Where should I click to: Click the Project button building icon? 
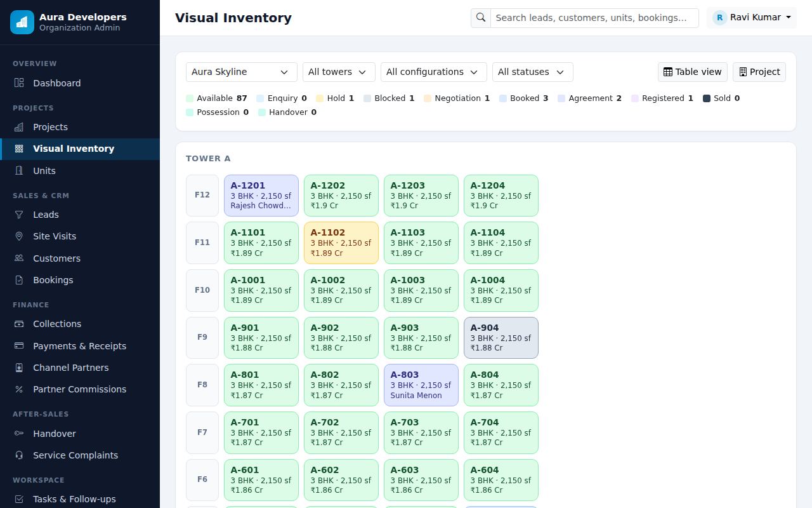click(743, 72)
